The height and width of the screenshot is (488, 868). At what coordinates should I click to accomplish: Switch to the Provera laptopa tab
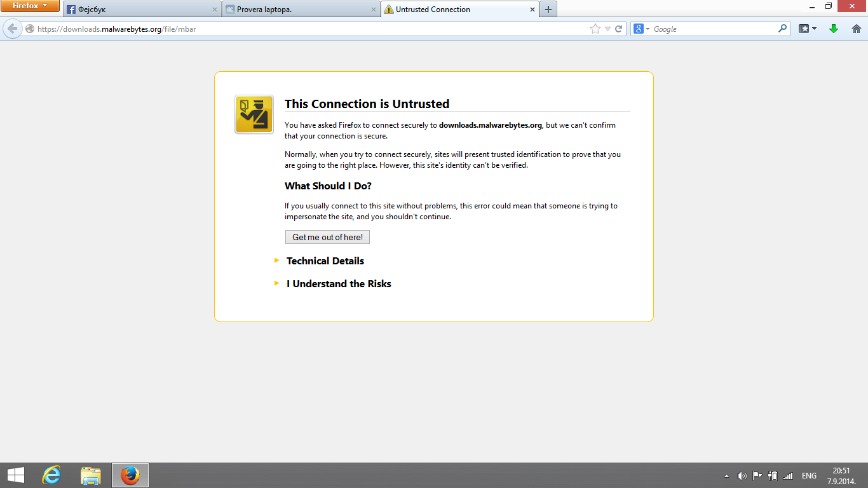(301, 10)
